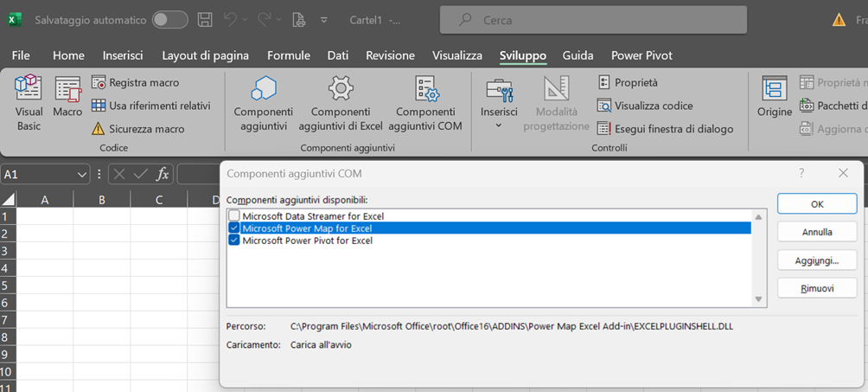Click Componenti aggiuntivi COM ribbon button
Image resolution: width=868 pixels, height=392 pixels.
425,104
